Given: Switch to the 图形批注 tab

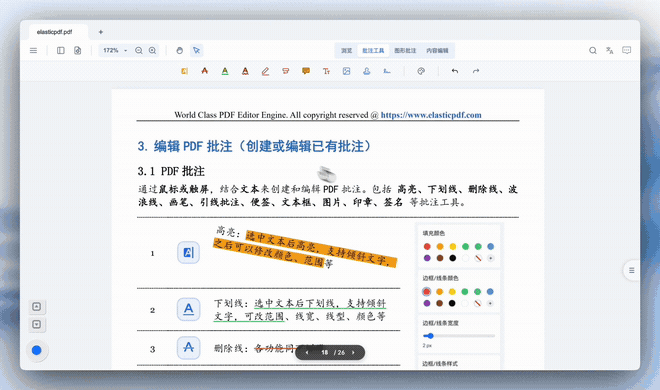Looking at the screenshot, I should [x=405, y=50].
